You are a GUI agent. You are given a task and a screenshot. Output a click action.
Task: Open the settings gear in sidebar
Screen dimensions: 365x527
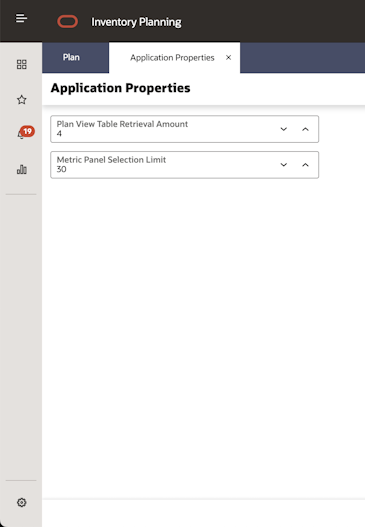pos(22,502)
